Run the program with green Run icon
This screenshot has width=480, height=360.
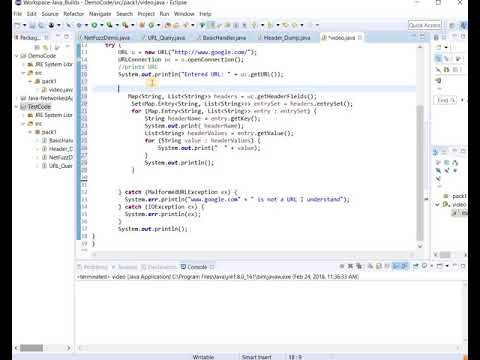[94, 25]
